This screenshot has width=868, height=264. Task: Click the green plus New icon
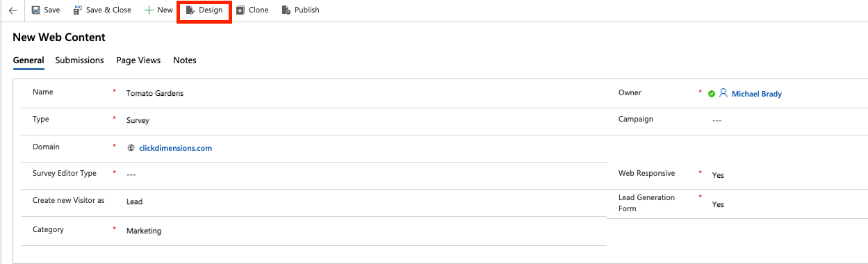pos(149,10)
